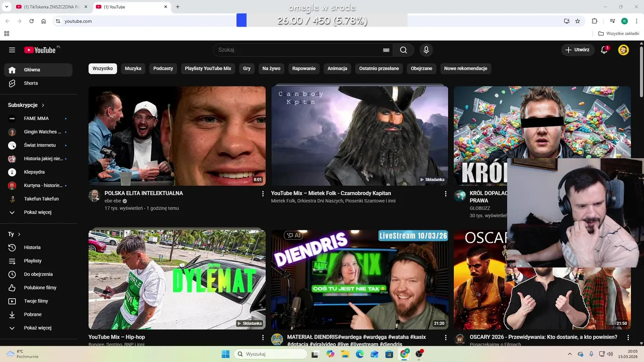Open ebe ebe channel avatar
Screen dimensions: 644x362
click(94, 196)
